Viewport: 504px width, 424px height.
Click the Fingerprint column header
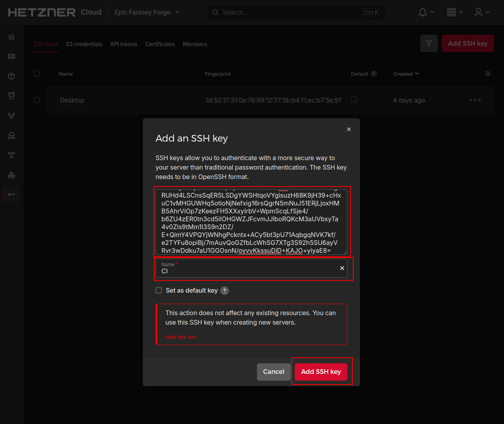pyautogui.click(x=218, y=74)
